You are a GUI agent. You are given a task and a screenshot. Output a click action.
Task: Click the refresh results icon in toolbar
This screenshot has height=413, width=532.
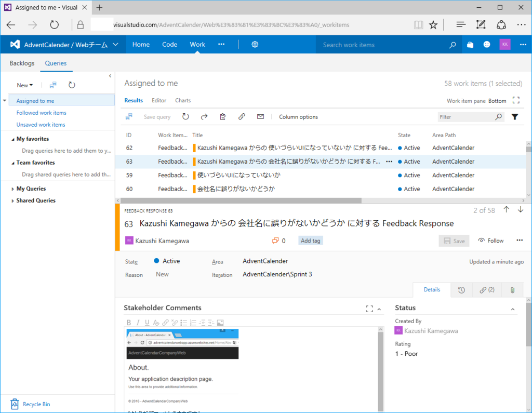click(x=185, y=117)
